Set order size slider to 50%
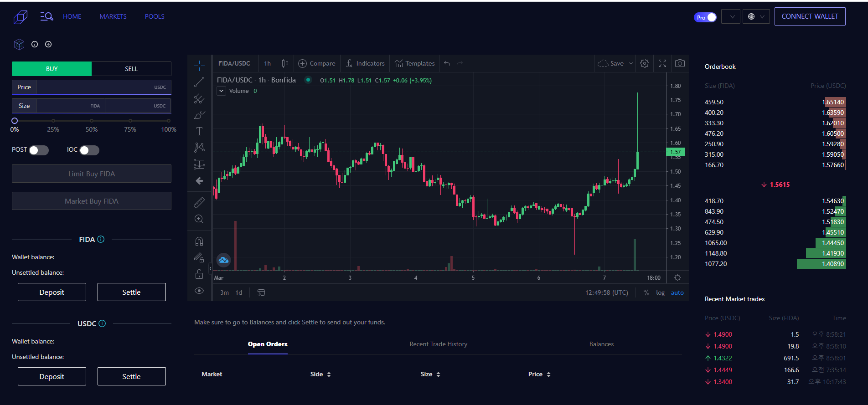This screenshot has width=868, height=405. pos(92,121)
